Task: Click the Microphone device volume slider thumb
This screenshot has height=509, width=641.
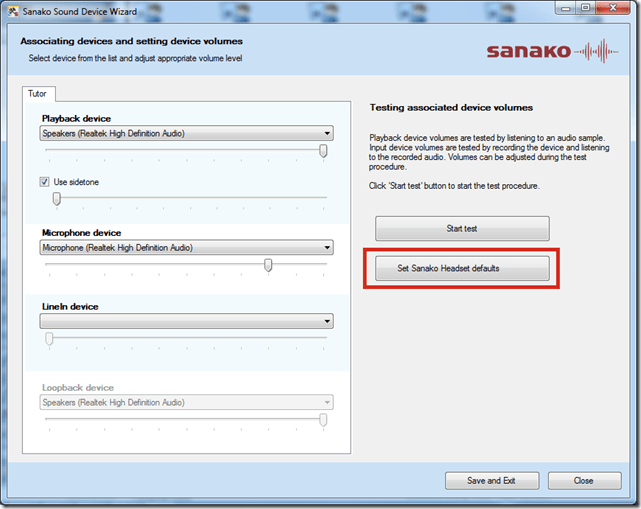Action: [268, 265]
